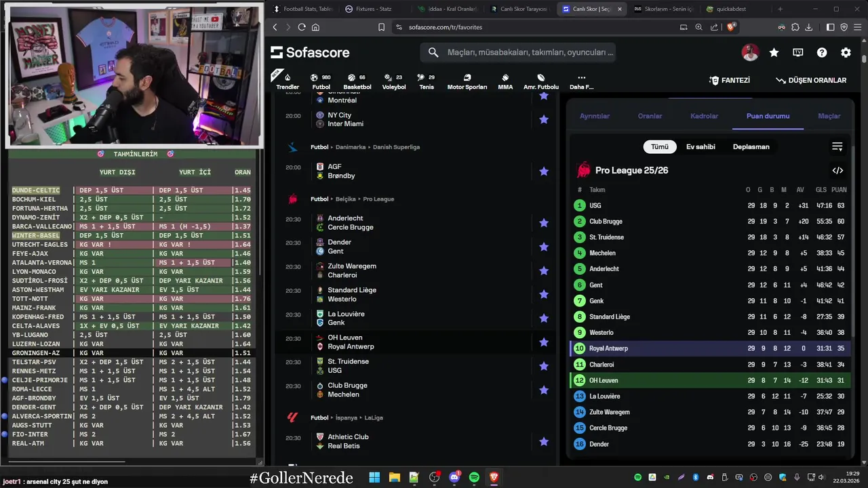
Task: Toggle favorite star for Athletic Club–Real Betis
Action: pyautogui.click(x=543, y=442)
